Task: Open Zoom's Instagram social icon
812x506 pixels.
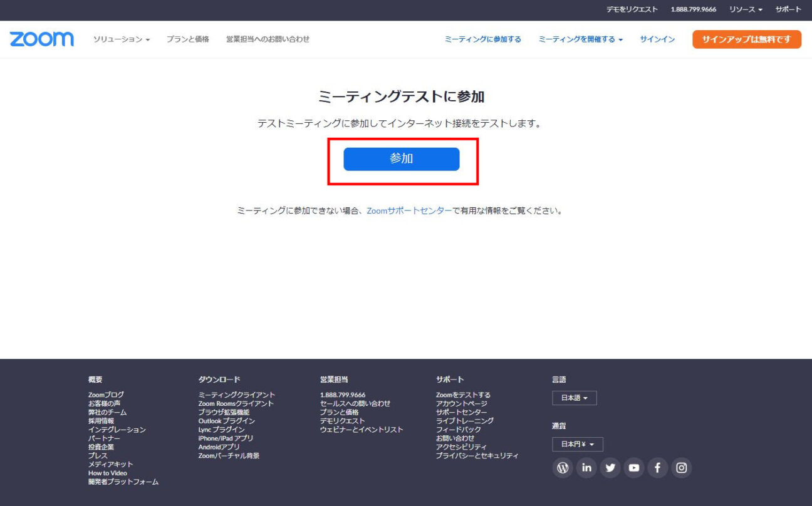Action: (x=682, y=468)
